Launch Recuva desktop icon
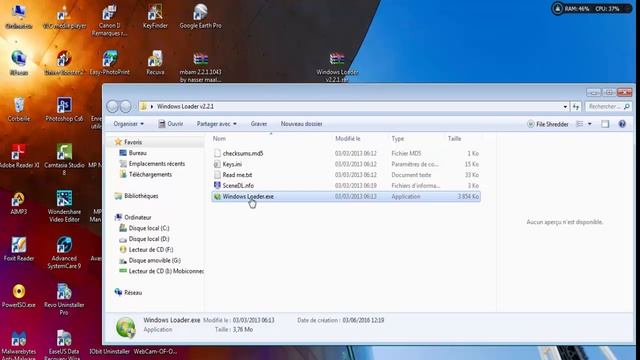 coord(155,63)
